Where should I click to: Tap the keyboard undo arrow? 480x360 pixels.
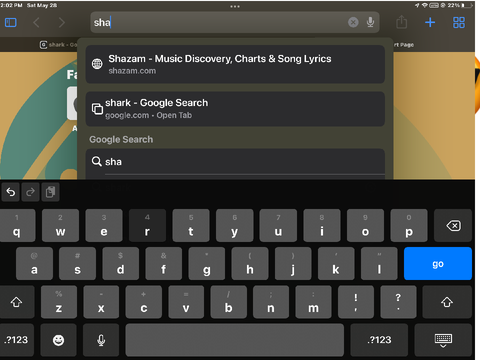point(11,192)
